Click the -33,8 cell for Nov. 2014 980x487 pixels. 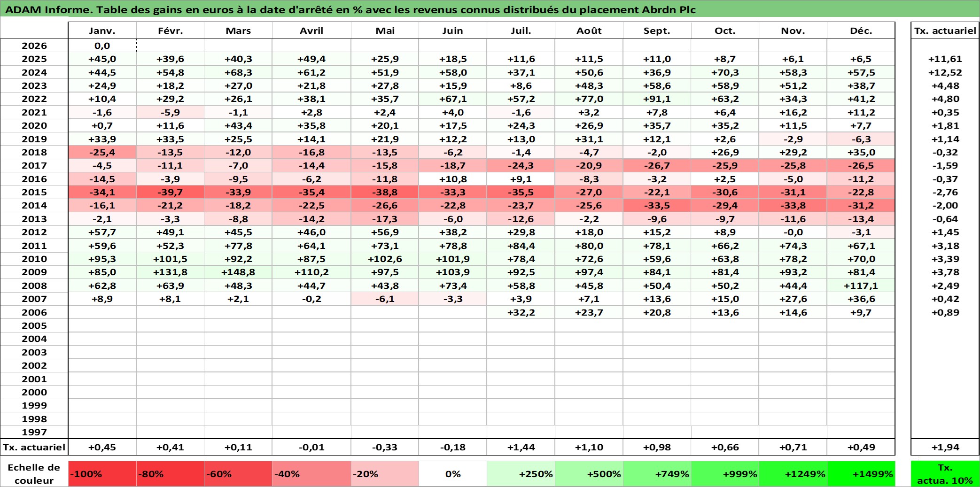(x=793, y=205)
